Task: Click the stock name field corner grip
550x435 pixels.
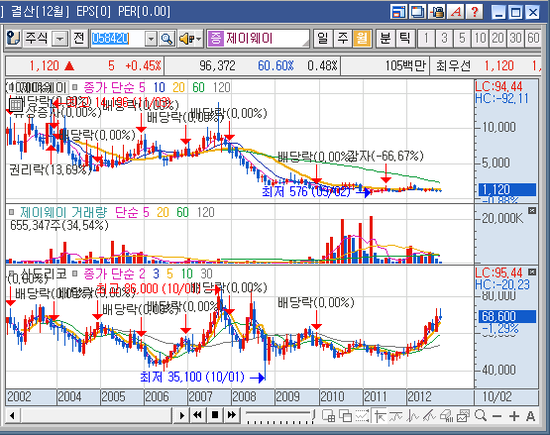Action: pyautogui.click(x=305, y=43)
